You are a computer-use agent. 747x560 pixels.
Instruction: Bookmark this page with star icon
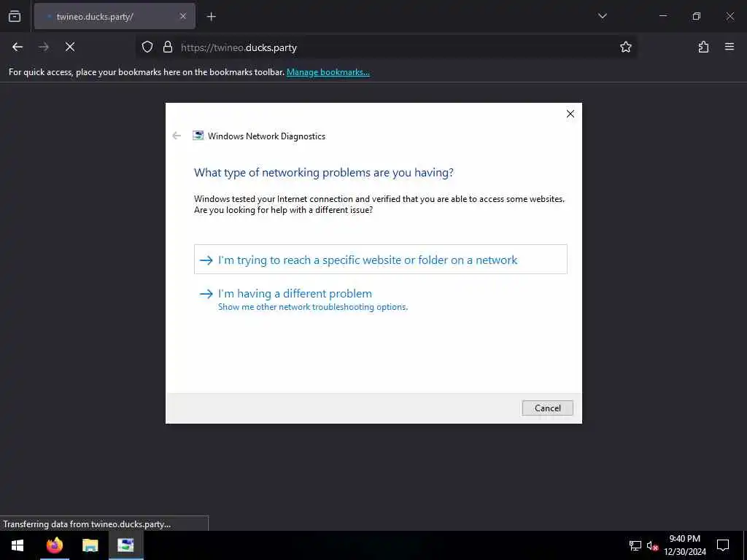pos(625,47)
